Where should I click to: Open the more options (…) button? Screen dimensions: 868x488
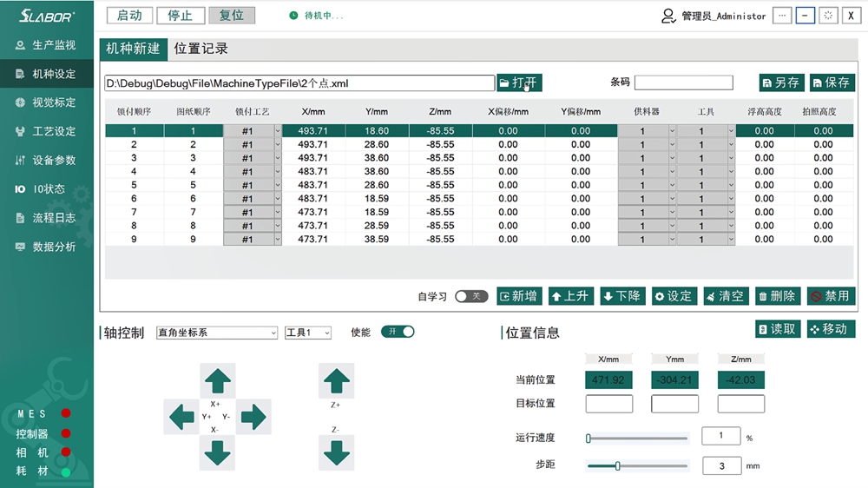(x=782, y=16)
